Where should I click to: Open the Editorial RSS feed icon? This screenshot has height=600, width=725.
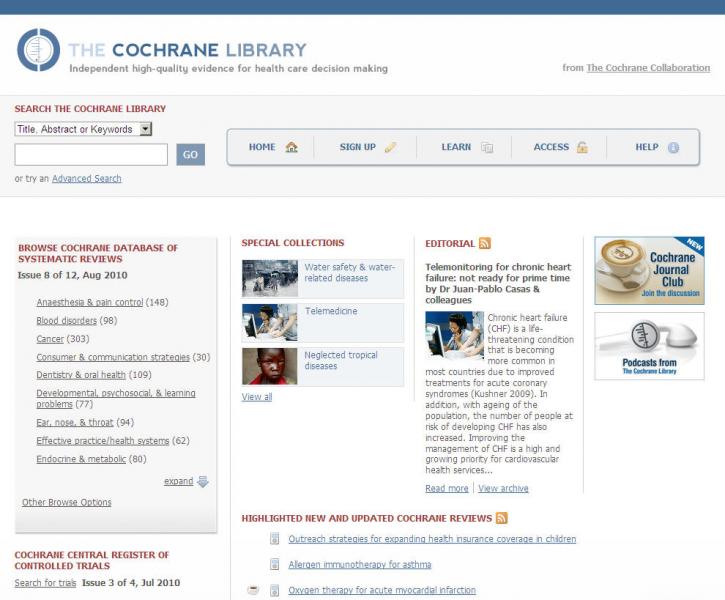485,243
